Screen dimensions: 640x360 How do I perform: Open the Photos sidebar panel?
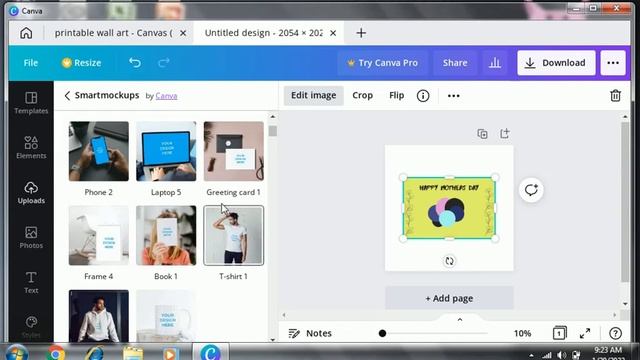pyautogui.click(x=31, y=238)
